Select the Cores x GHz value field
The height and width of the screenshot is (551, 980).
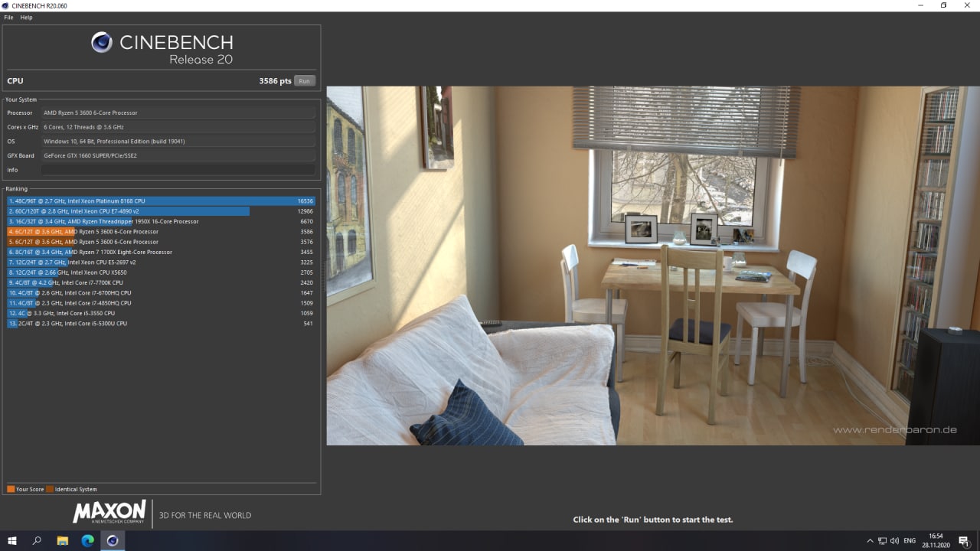coord(178,127)
